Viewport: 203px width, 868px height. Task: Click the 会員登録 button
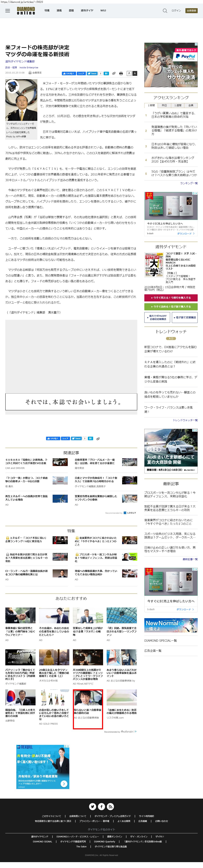191,11
